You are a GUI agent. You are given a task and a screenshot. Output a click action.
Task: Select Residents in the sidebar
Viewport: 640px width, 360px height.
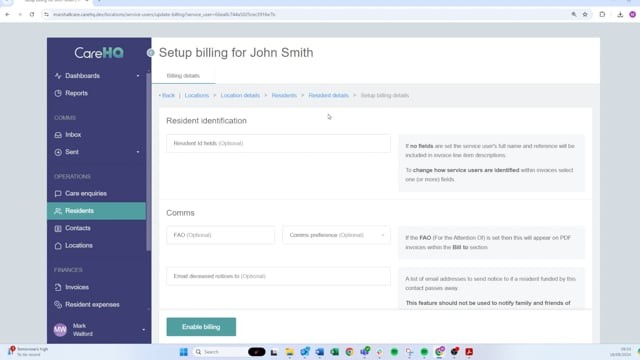pos(96,211)
